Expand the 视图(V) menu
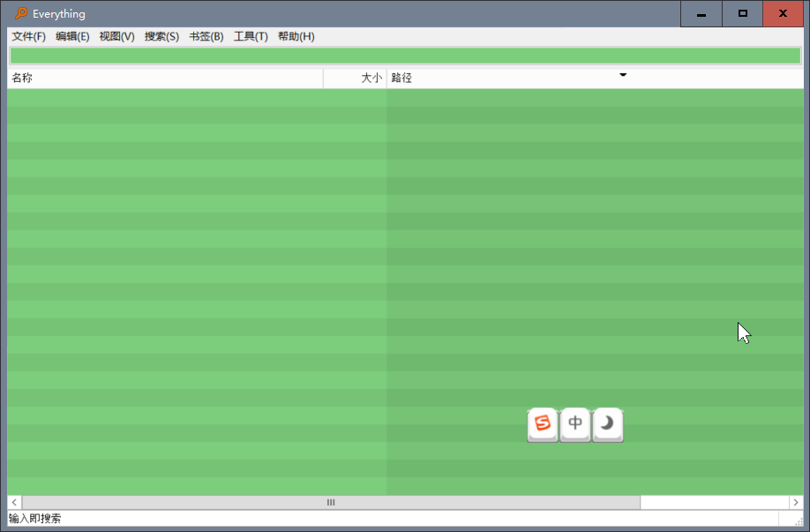The image size is (810, 532). pyautogui.click(x=116, y=36)
